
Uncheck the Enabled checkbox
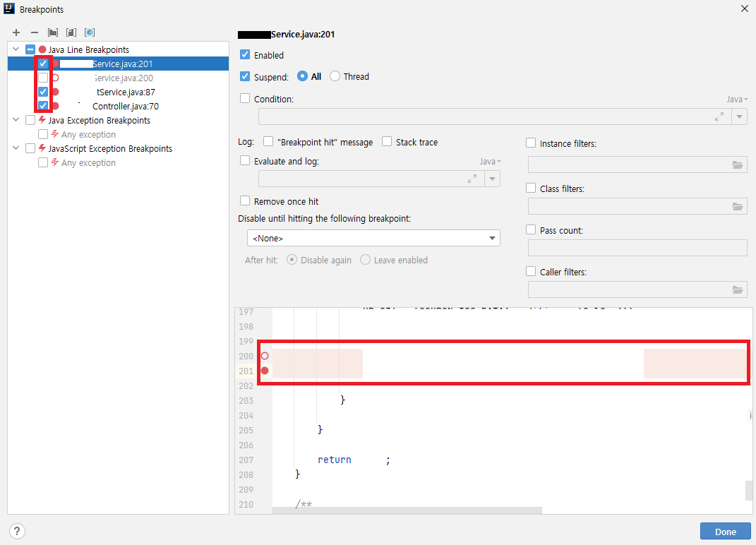click(245, 54)
